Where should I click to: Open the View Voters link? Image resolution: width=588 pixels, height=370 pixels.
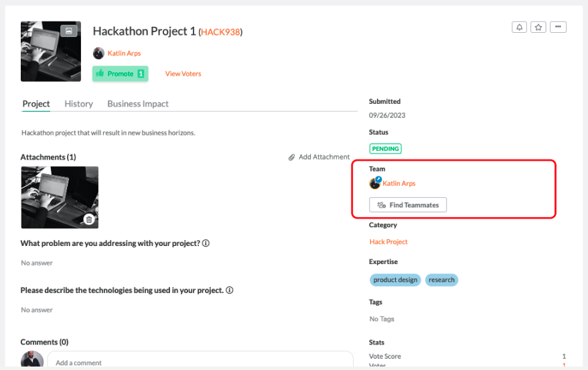pyautogui.click(x=183, y=74)
